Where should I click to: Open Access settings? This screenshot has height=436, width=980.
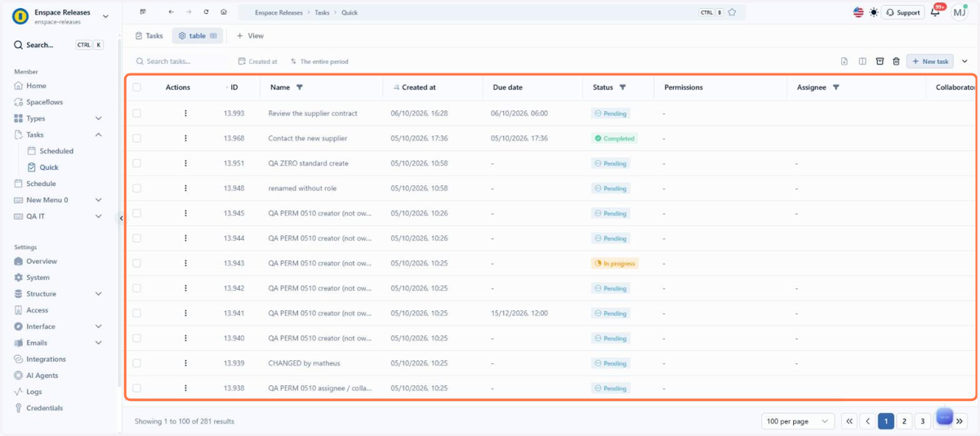pyautogui.click(x=38, y=310)
